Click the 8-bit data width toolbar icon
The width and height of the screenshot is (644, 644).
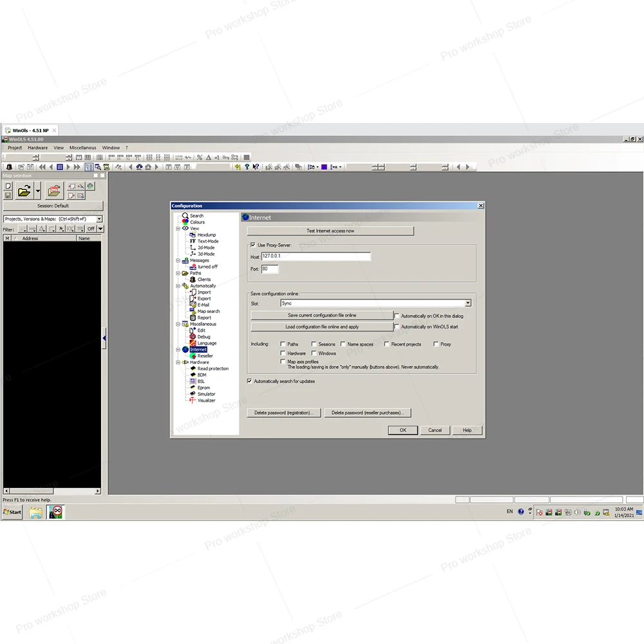point(111,157)
